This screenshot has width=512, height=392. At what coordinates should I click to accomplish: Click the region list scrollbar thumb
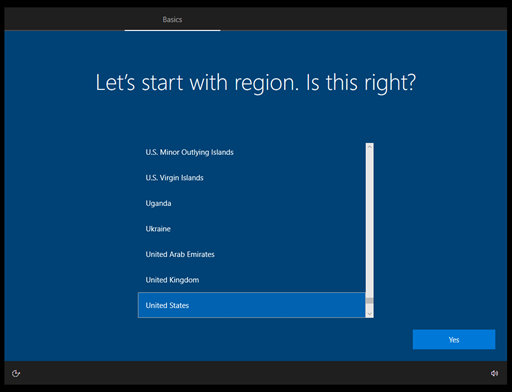click(369, 301)
